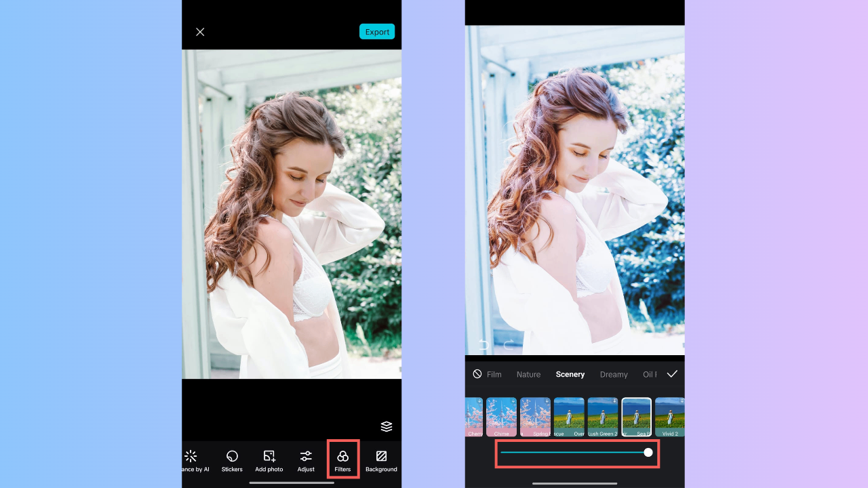
Task: Apply the Lush Green 2 filter
Action: [603, 416]
